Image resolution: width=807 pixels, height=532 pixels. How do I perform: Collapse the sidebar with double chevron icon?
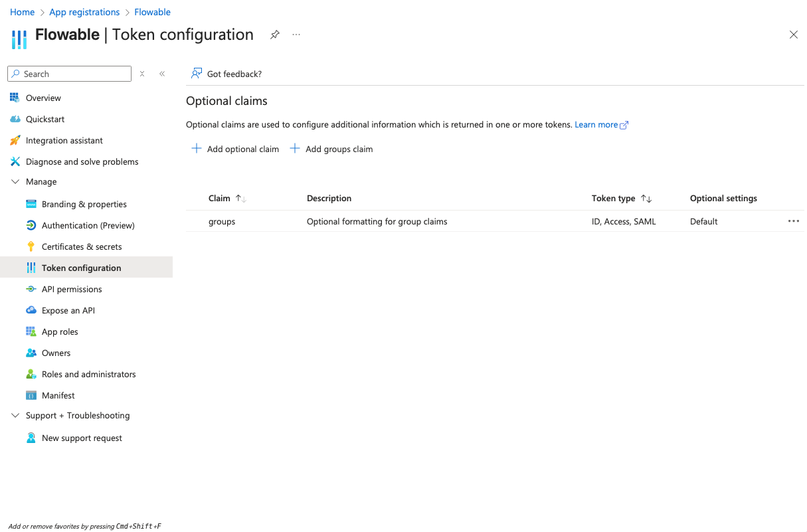pos(162,74)
